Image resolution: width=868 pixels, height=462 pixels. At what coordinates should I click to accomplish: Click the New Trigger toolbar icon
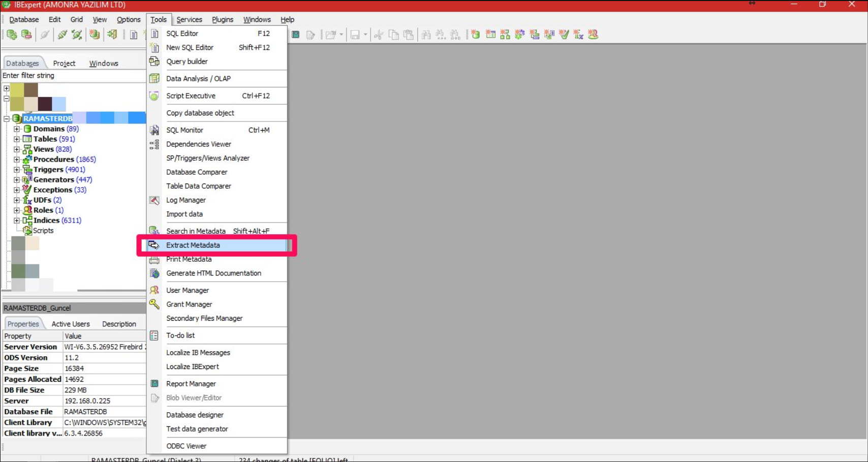(535, 35)
